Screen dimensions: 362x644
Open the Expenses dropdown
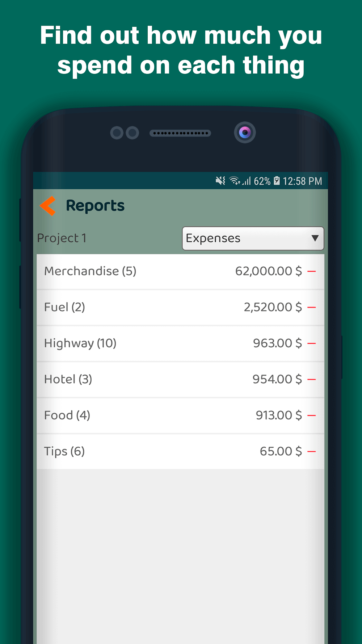[x=246, y=238]
